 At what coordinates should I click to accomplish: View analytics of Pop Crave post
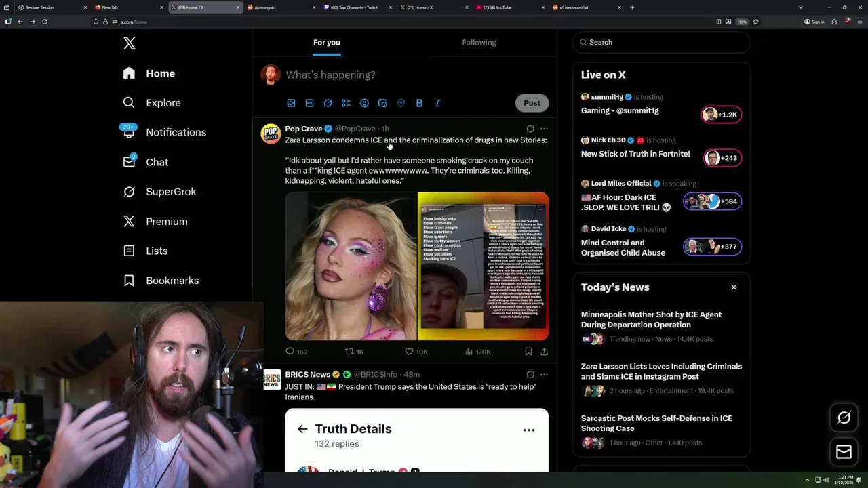click(x=477, y=352)
